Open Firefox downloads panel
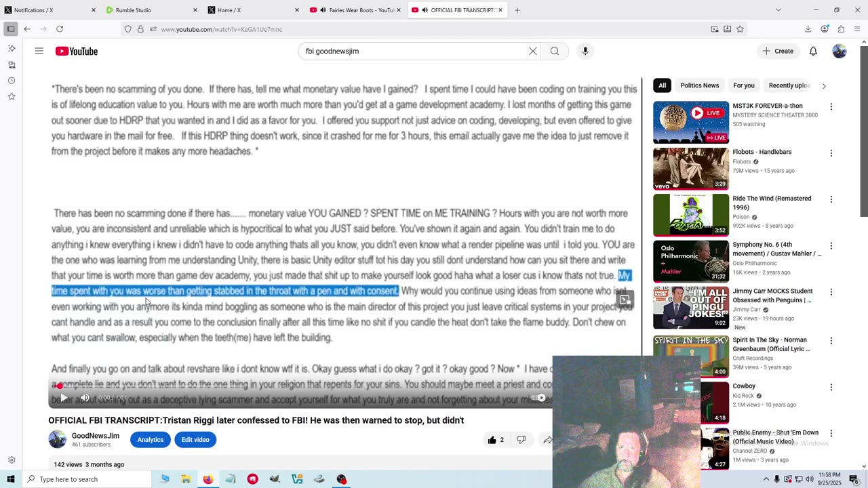Image resolution: width=868 pixels, height=488 pixels. click(808, 29)
